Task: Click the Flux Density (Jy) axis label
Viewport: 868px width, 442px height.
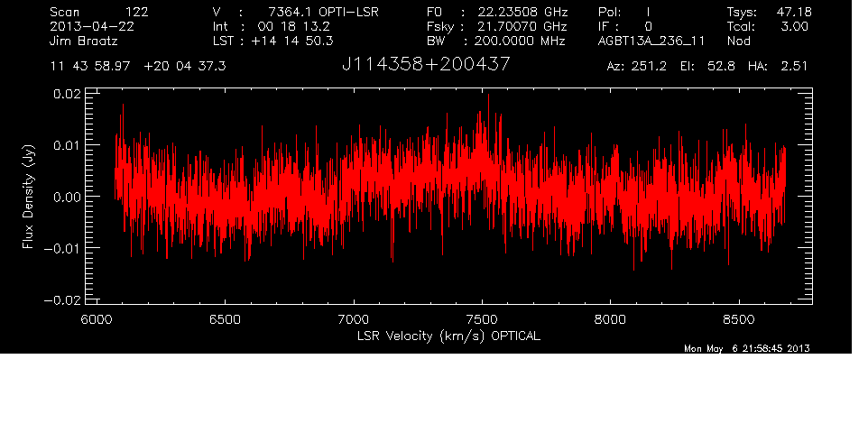Action: click(29, 197)
